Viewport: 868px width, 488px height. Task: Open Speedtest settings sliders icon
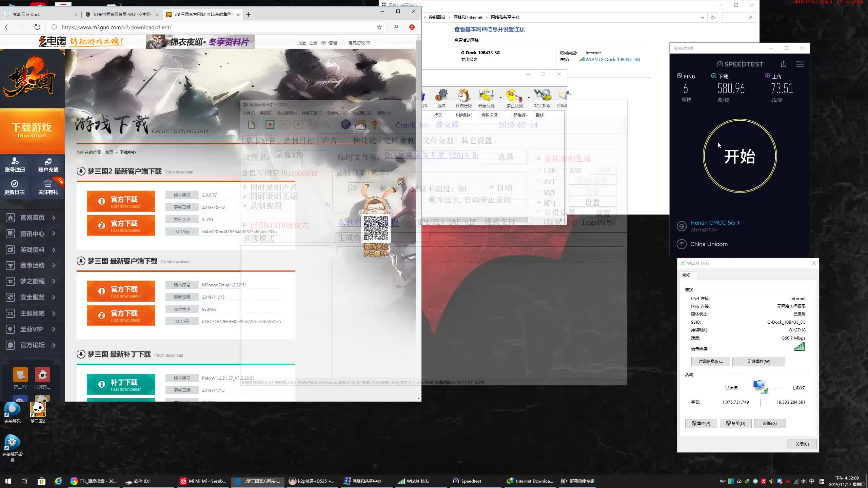[x=800, y=64]
